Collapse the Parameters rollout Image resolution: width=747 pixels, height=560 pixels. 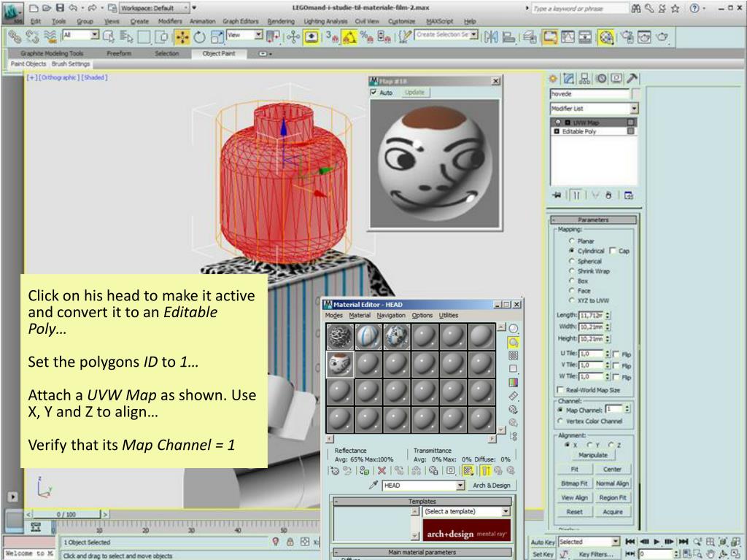coord(593,219)
